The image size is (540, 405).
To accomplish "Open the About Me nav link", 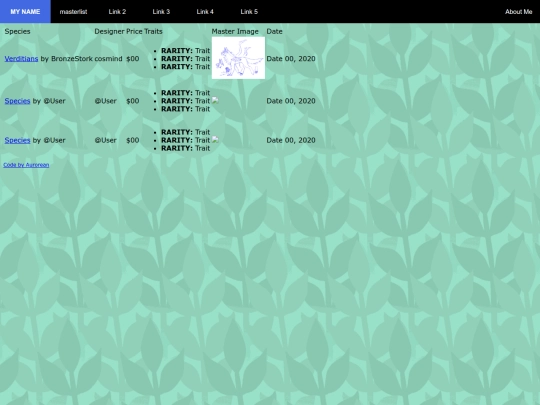I will (x=519, y=11).
